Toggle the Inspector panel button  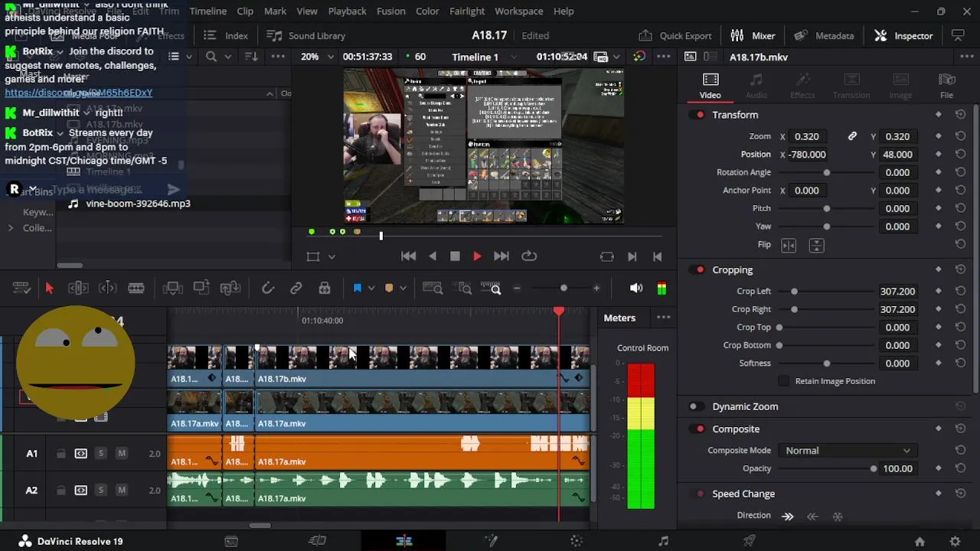pyautogui.click(x=903, y=36)
